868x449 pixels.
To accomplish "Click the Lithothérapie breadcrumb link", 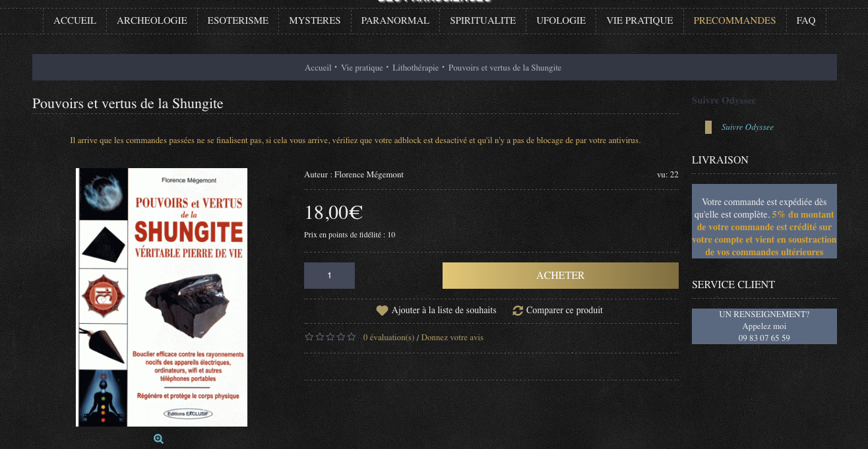I will tap(415, 68).
